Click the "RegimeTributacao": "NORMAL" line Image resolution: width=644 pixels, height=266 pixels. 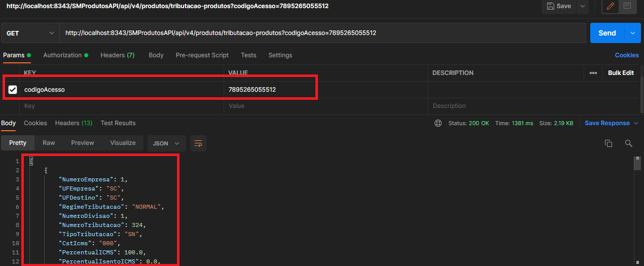pyautogui.click(x=113, y=207)
